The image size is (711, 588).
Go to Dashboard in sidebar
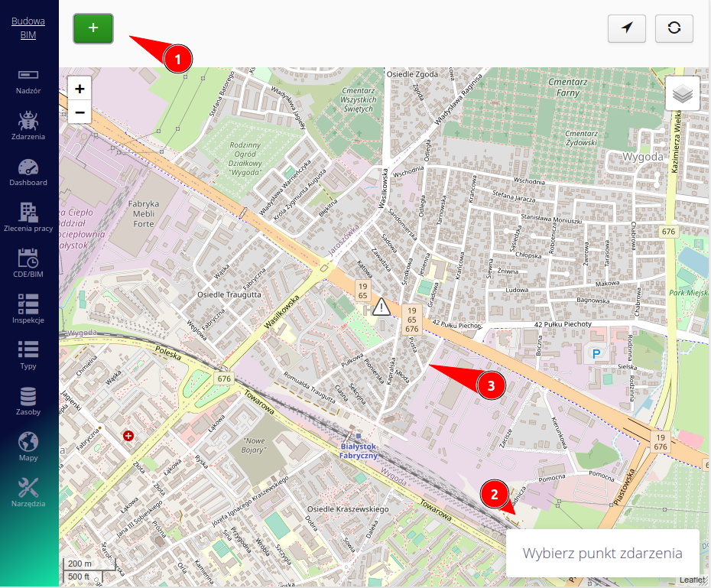pyautogui.click(x=28, y=173)
